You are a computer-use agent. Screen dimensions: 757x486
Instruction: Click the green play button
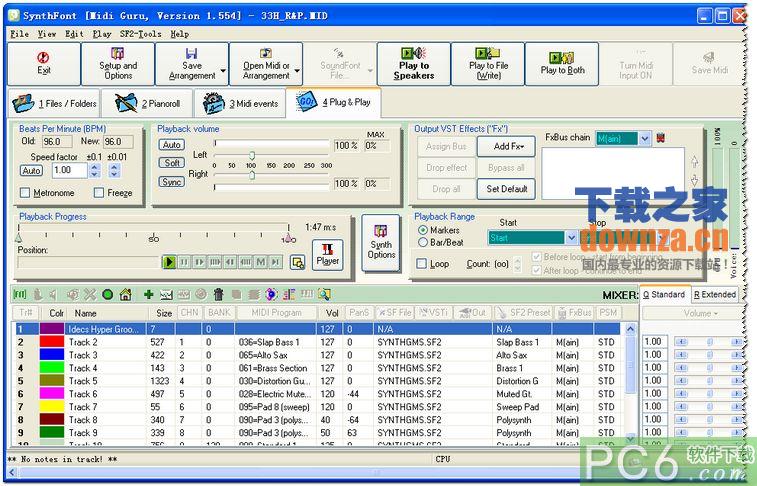pyautogui.click(x=168, y=262)
